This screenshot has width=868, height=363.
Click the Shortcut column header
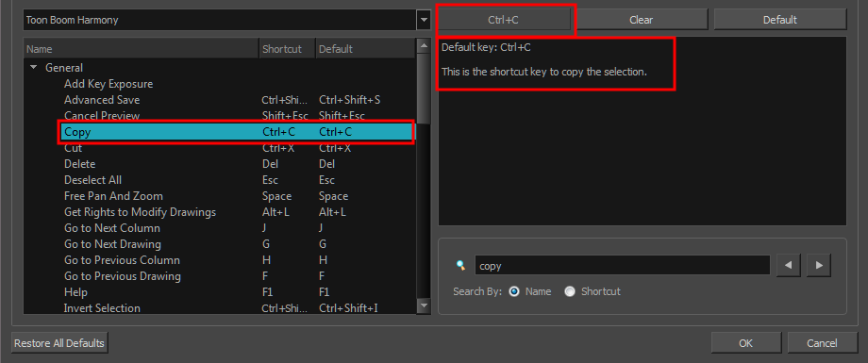(x=287, y=49)
